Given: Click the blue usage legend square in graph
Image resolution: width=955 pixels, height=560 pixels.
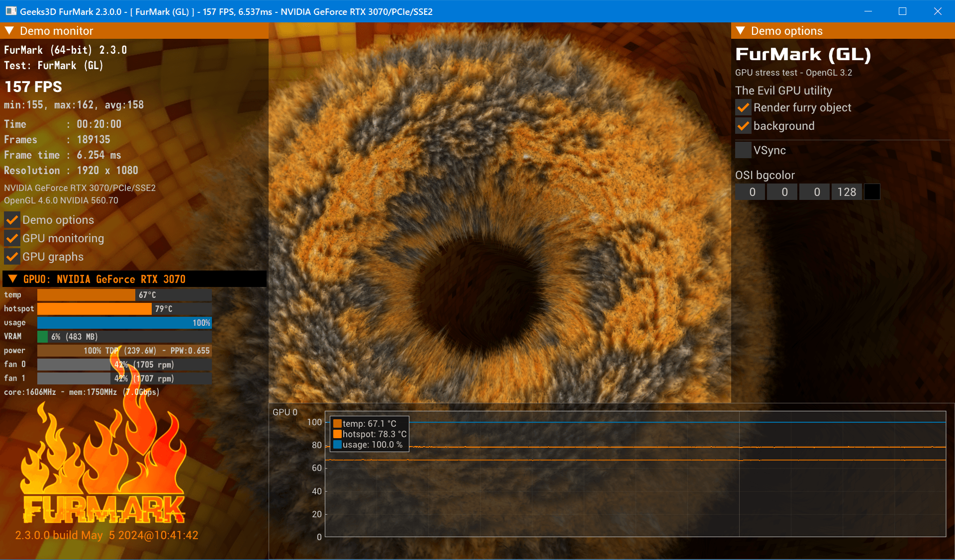Looking at the screenshot, I should 337,445.
